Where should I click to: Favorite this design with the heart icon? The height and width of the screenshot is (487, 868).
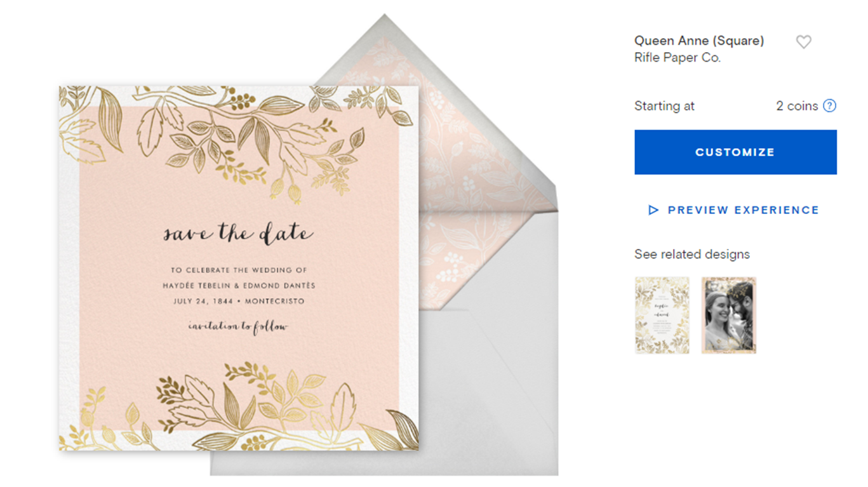(803, 42)
